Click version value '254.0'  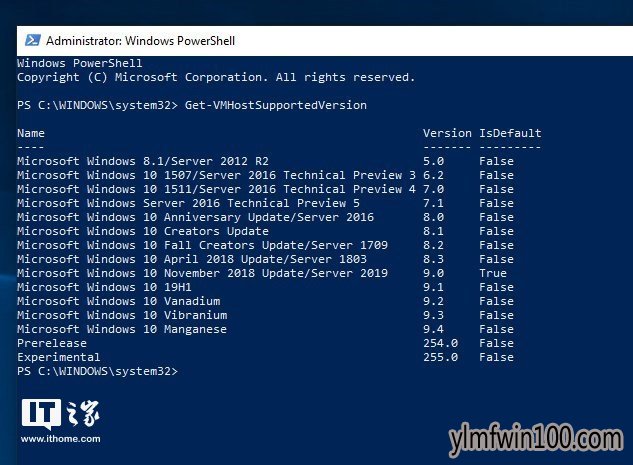point(440,343)
